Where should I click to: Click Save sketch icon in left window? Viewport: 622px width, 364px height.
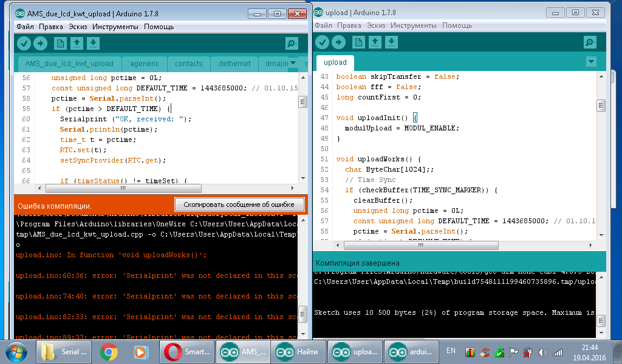point(93,43)
